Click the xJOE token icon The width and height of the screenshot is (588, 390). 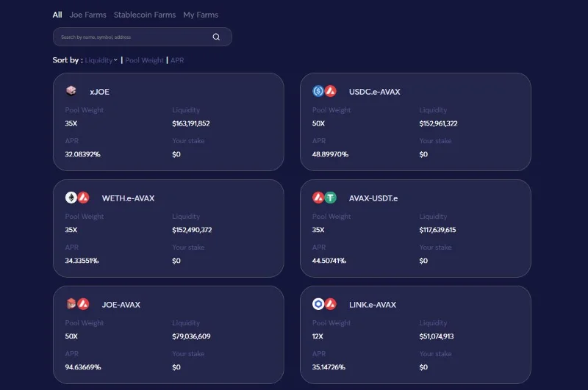[x=71, y=90]
